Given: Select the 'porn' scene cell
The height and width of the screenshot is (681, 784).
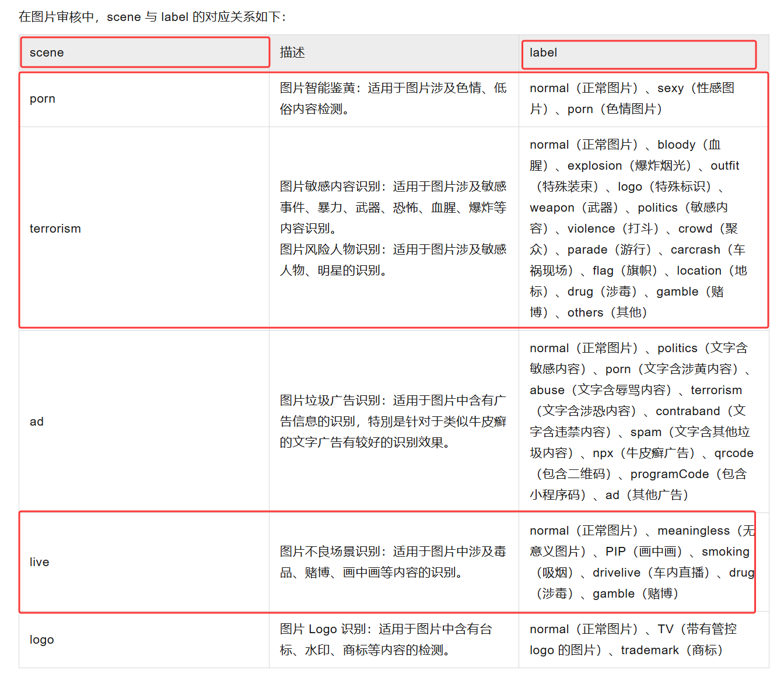Looking at the screenshot, I should pos(144,99).
